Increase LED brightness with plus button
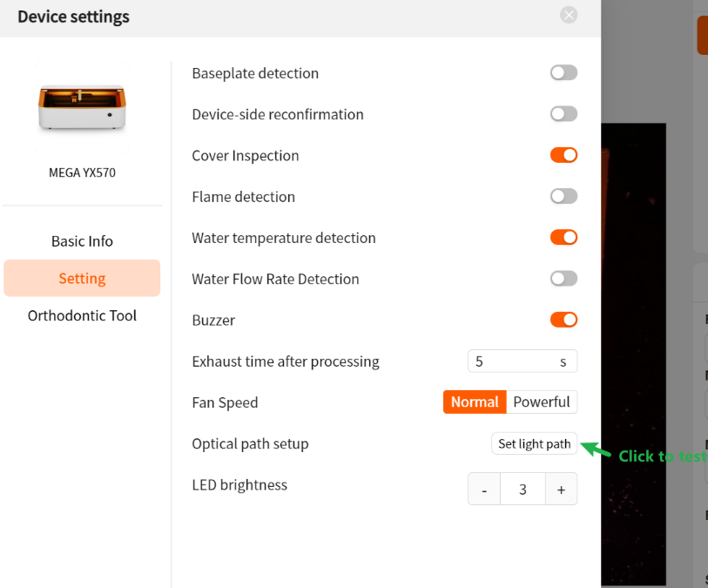The height and width of the screenshot is (588, 708). coord(561,489)
